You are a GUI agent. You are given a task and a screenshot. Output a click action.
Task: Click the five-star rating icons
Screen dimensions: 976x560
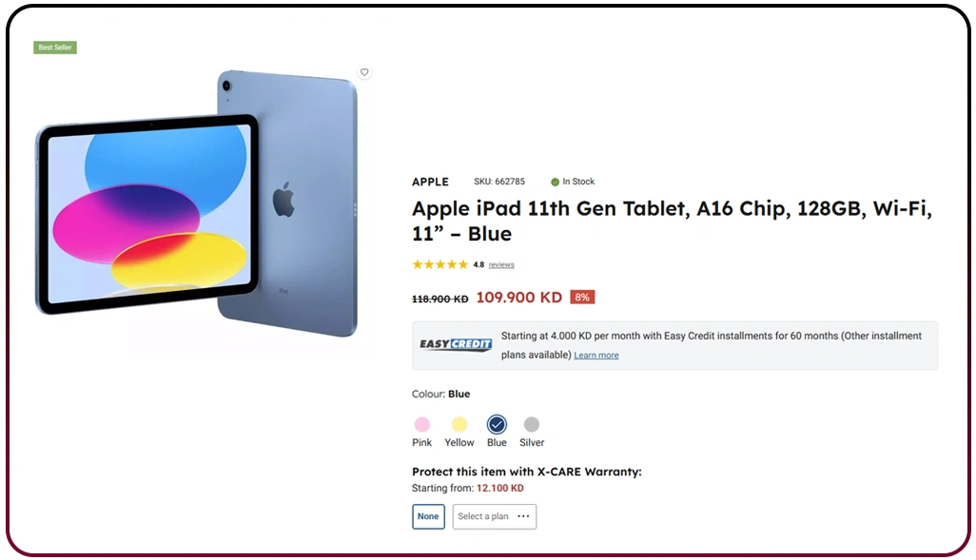439,264
